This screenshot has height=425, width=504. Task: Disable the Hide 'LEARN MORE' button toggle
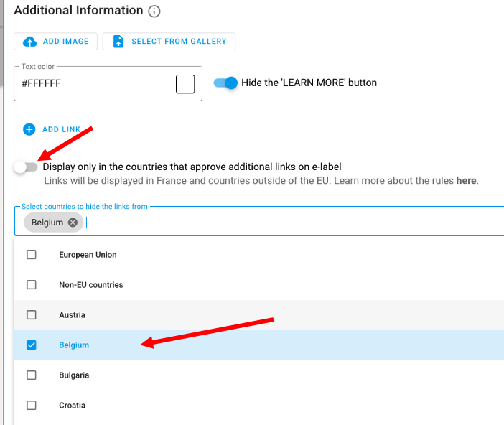(225, 83)
